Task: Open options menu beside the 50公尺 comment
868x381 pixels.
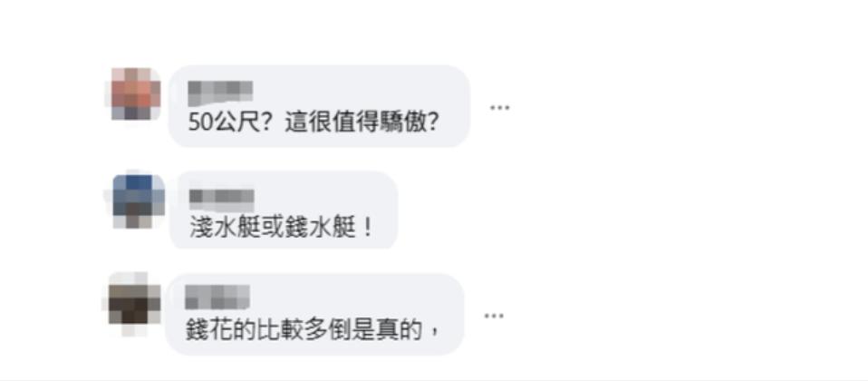Action: (x=499, y=108)
